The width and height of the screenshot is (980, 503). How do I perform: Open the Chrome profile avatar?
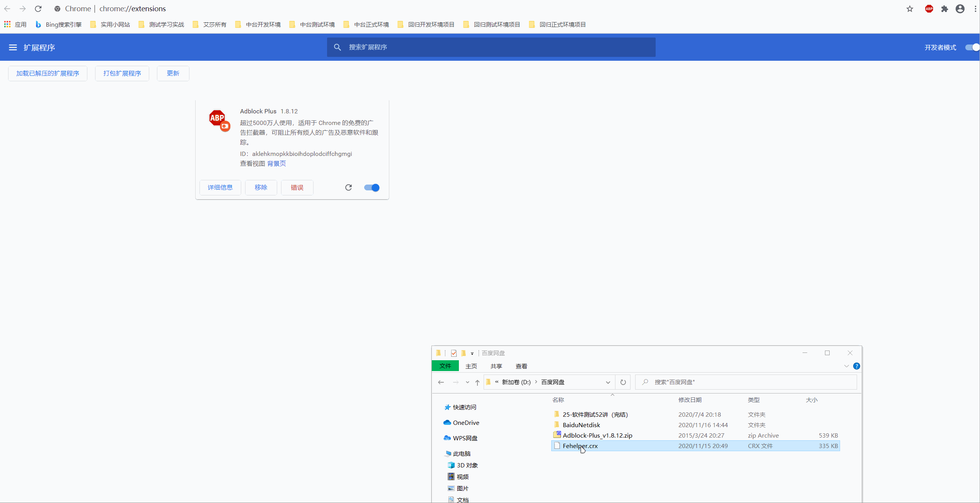coord(960,9)
